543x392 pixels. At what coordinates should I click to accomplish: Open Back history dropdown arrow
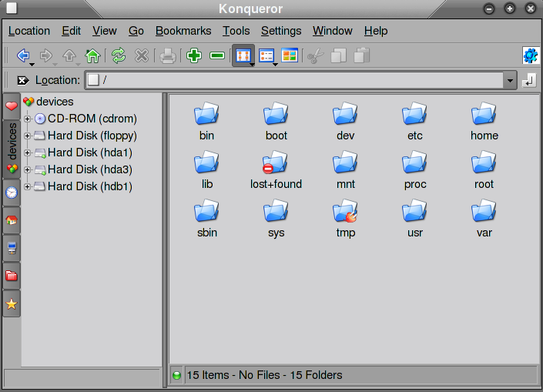click(x=32, y=65)
